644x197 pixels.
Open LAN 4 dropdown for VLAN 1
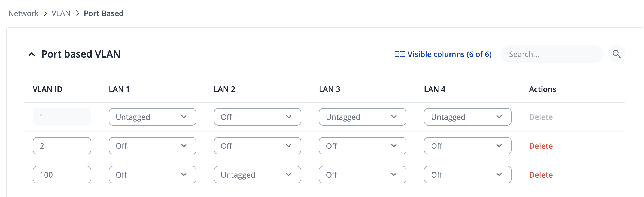coord(467,117)
